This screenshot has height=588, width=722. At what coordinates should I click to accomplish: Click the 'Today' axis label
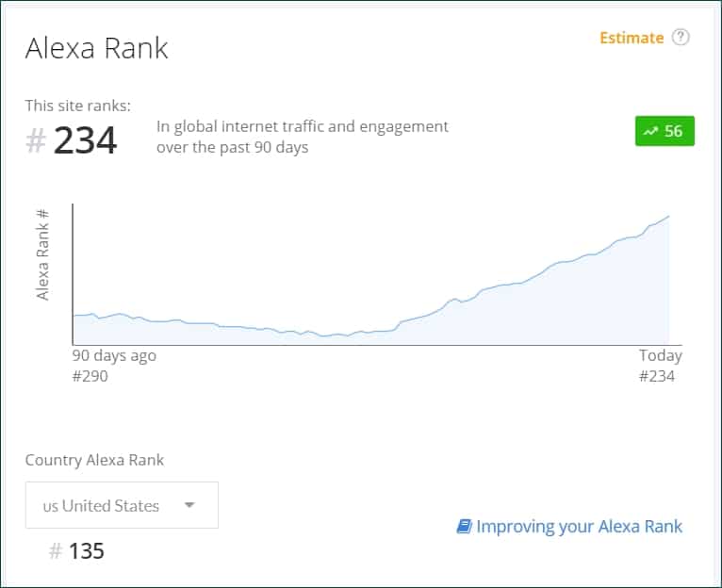(661, 355)
